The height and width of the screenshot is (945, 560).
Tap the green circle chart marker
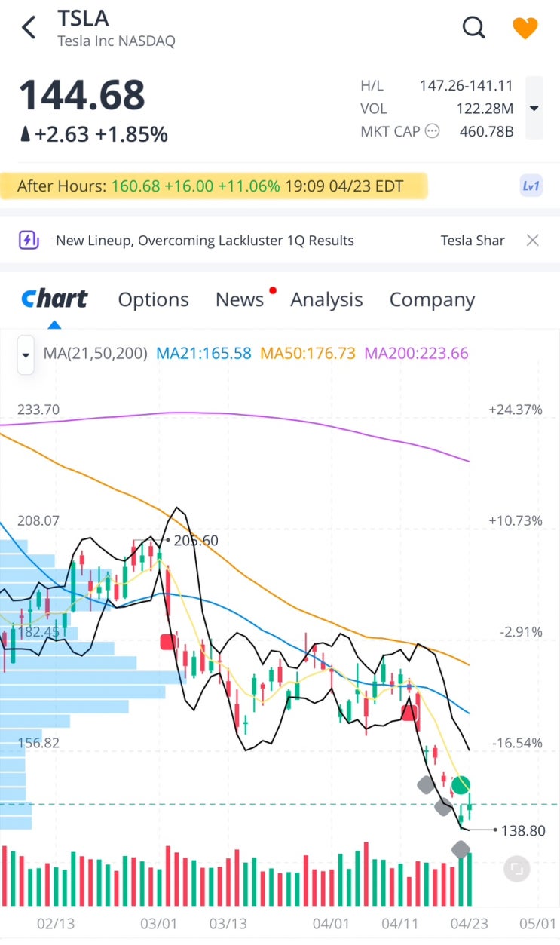[x=461, y=785]
